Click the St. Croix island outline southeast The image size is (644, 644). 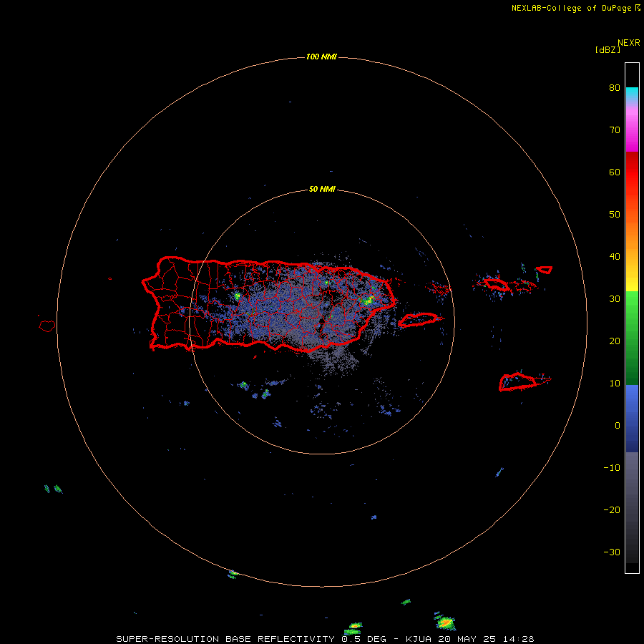[518, 382]
